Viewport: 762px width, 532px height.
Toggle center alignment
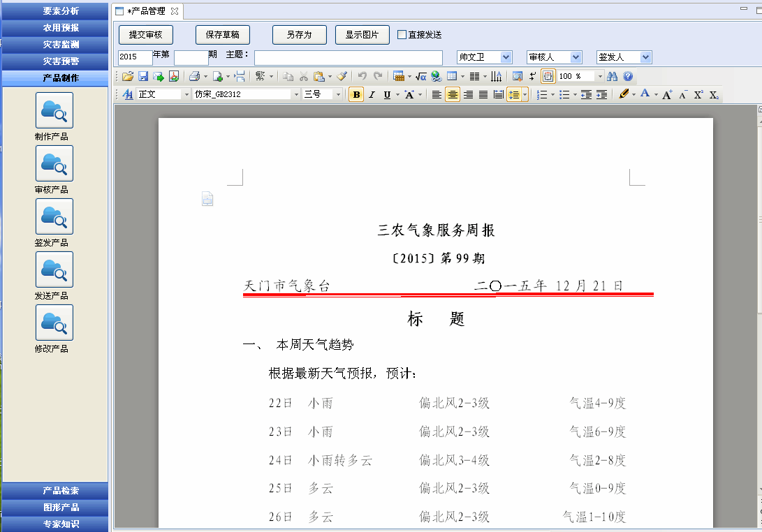453,95
